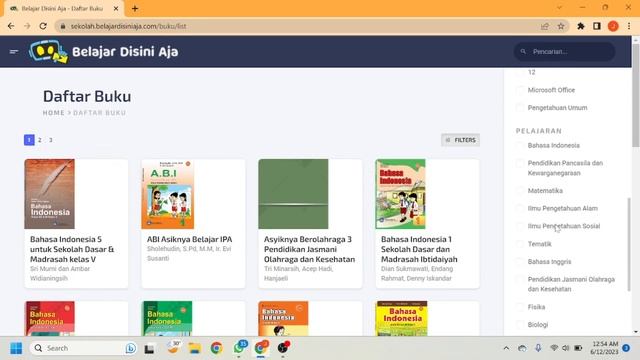Image resolution: width=640 pixels, height=360 pixels.
Task: Open Task View on the taskbar
Action: [149, 349]
